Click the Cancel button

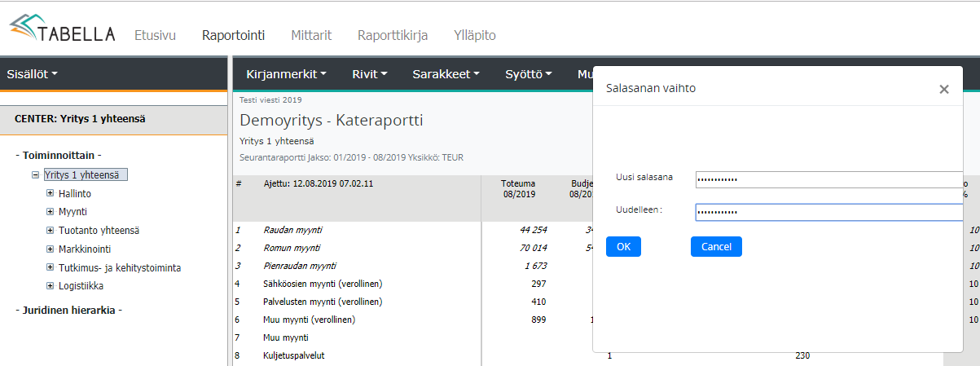point(716,247)
